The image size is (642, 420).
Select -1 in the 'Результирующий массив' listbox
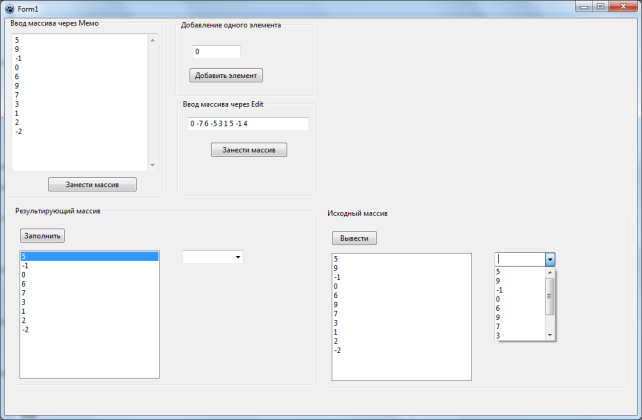(89, 266)
